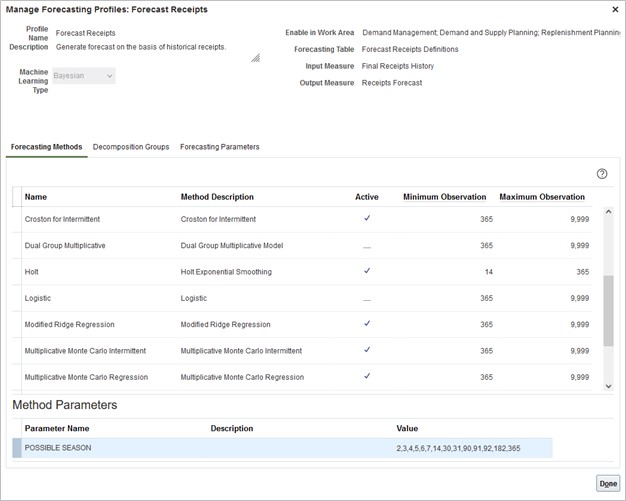
Task: Switch to Forecasting Parameters tab
Action: pos(220,147)
